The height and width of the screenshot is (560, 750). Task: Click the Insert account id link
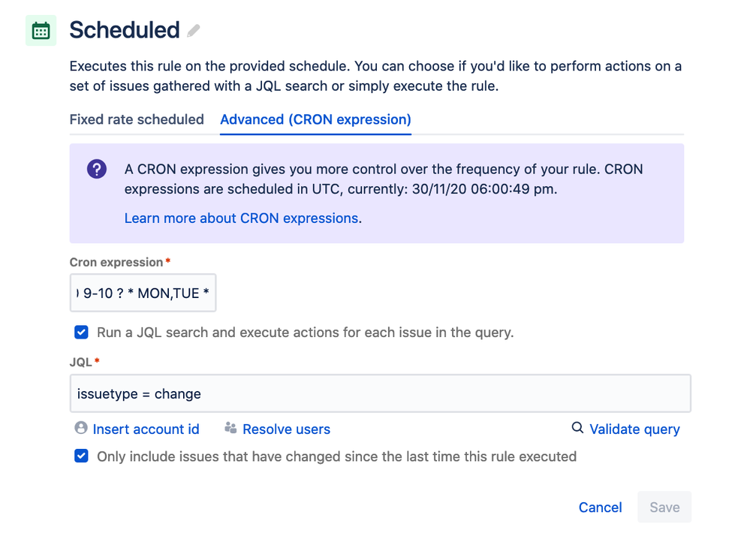pos(146,429)
